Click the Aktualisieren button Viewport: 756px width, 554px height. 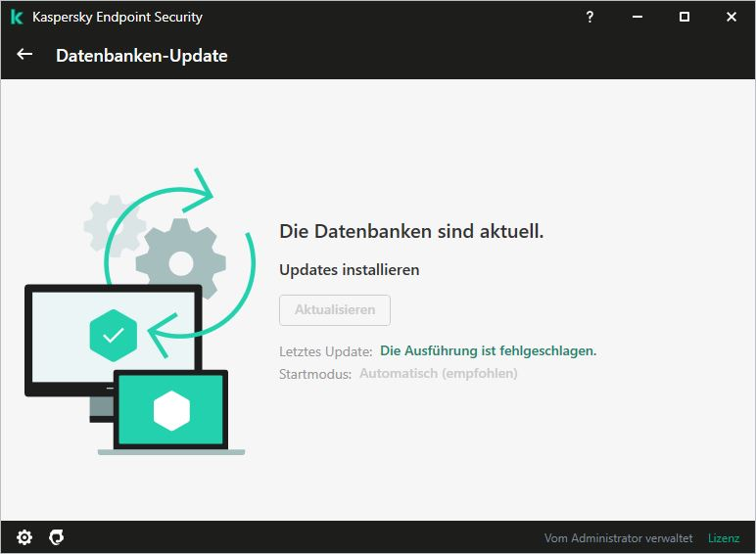click(x=335, y=309)
